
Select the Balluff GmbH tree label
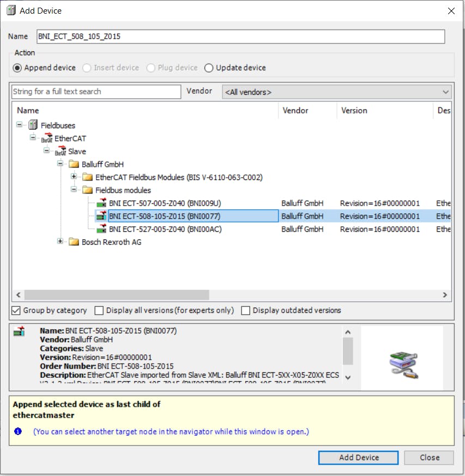click(102, 164)
